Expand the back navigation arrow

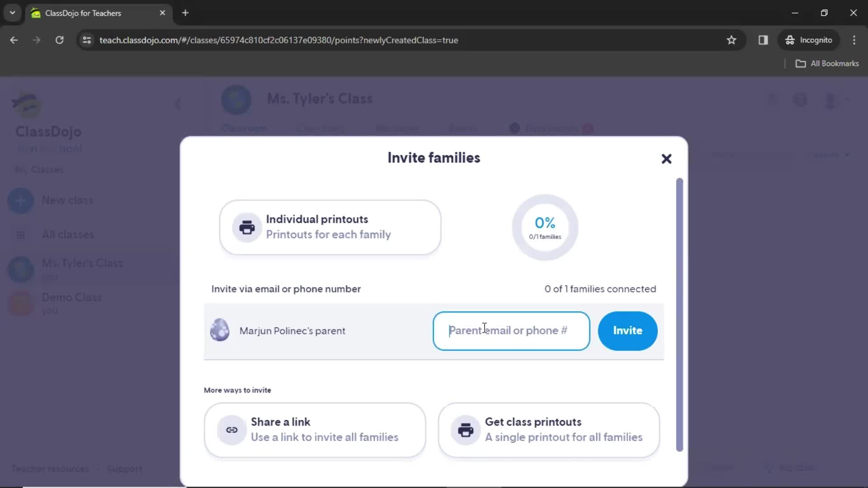coord(14,40)
